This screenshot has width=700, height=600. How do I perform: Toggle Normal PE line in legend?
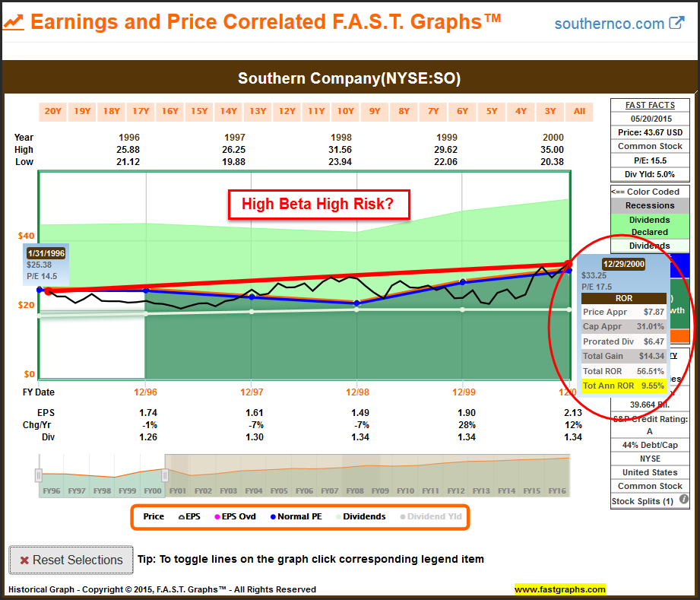[295, 516]
